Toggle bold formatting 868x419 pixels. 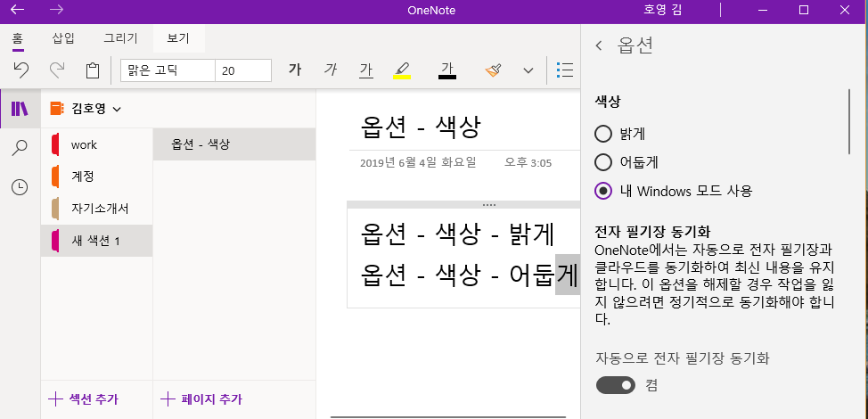point(295,70)
